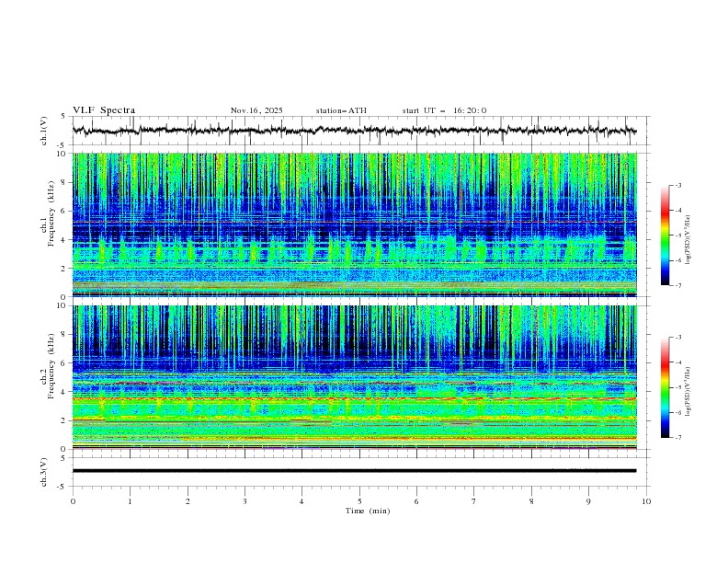Click the ch.1 "Frequency (kHz)" axis label
The width and height of the screenshot is (728, 563).
click(x=51, y=212)
